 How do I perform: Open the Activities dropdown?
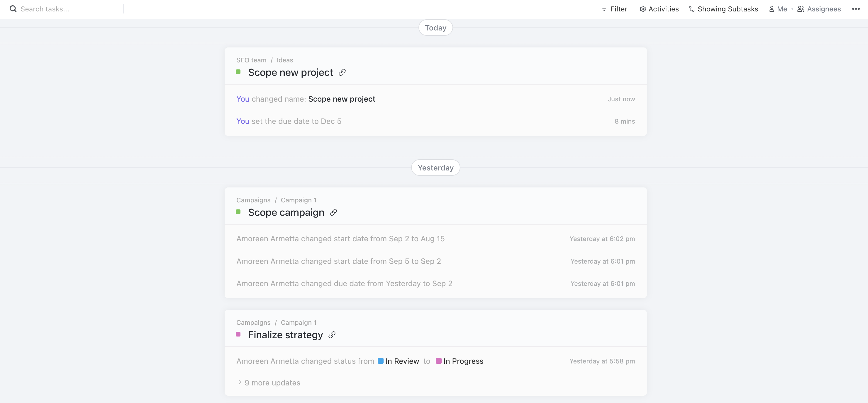tap(664, 9)
